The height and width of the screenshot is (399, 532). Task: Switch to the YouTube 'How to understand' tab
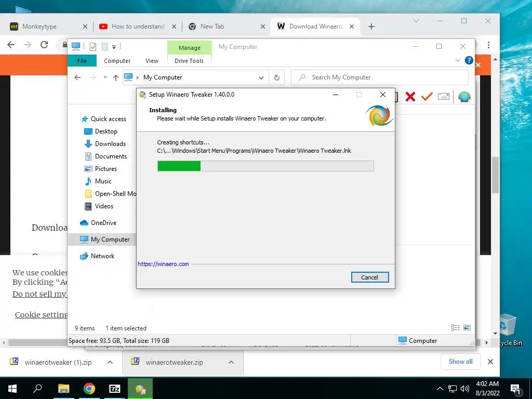[137, 26]
